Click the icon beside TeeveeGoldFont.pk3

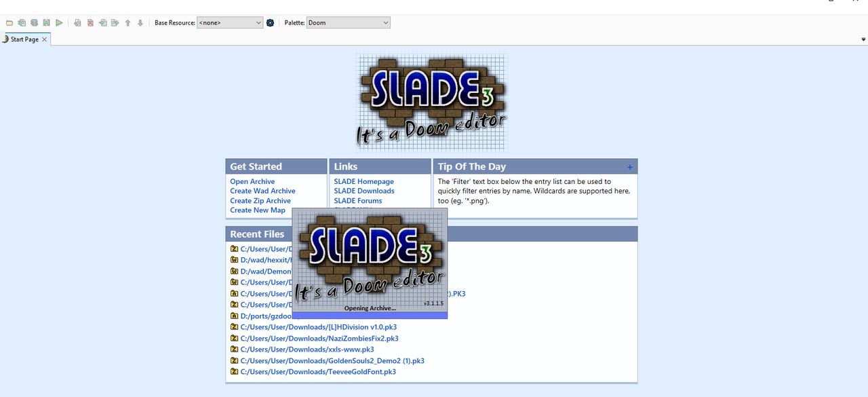(234, 372)
